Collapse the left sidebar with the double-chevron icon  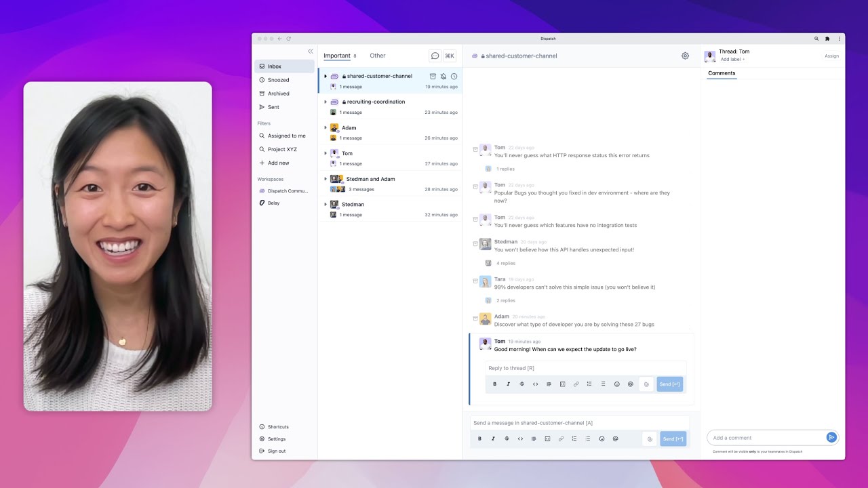(x=311, y=52)
